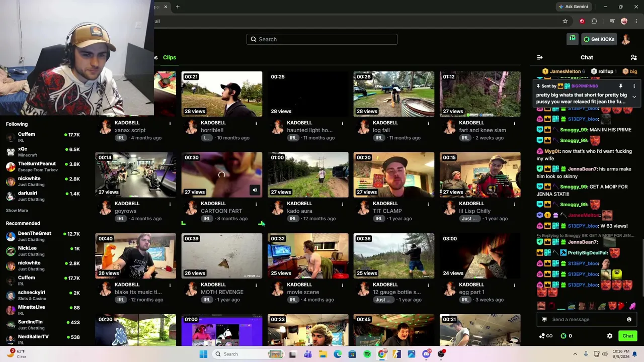This screenshot has width=644, height=362.
Task: Open the 'lil Lisp Chilly' clip title
Action: point(474,211)
